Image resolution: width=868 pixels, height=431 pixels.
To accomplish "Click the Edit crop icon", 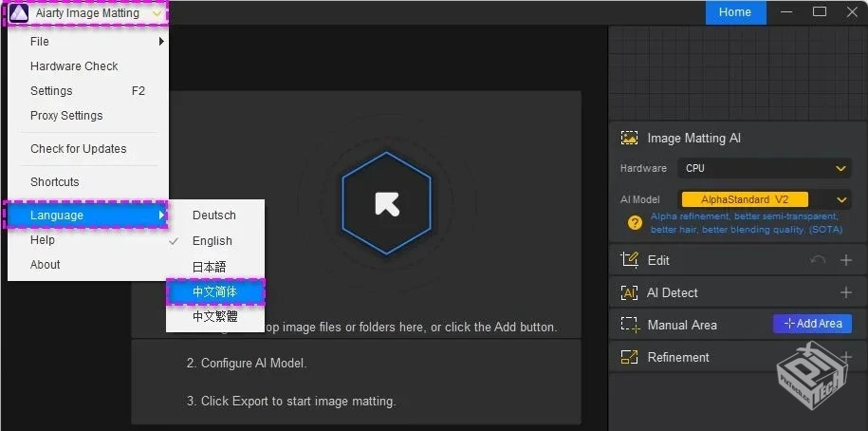I will [629, 260].
